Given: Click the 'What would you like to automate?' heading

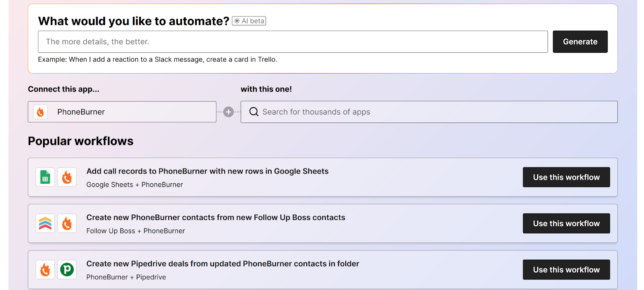Looking at the screenshot, I should tap(134, 21).
